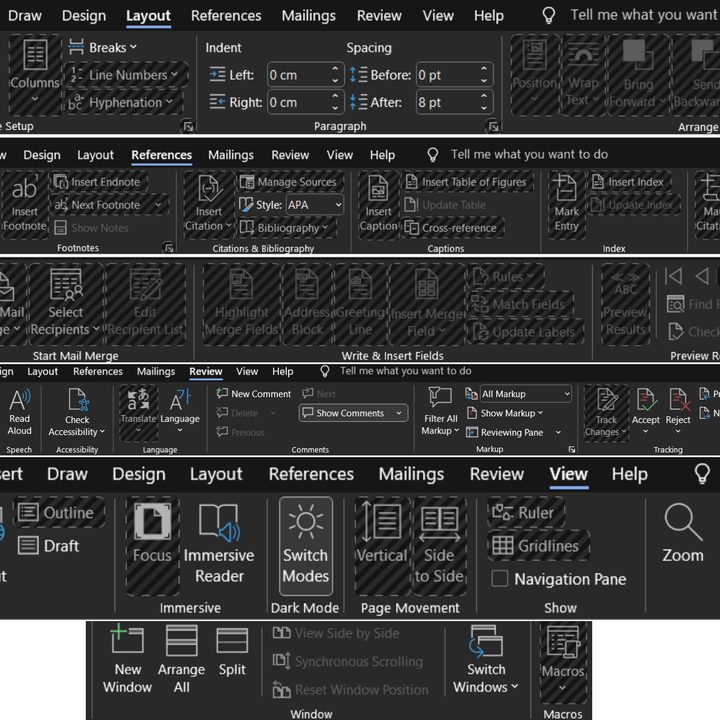
Task: Go to first mail merge record
Action: click(673, 276)
